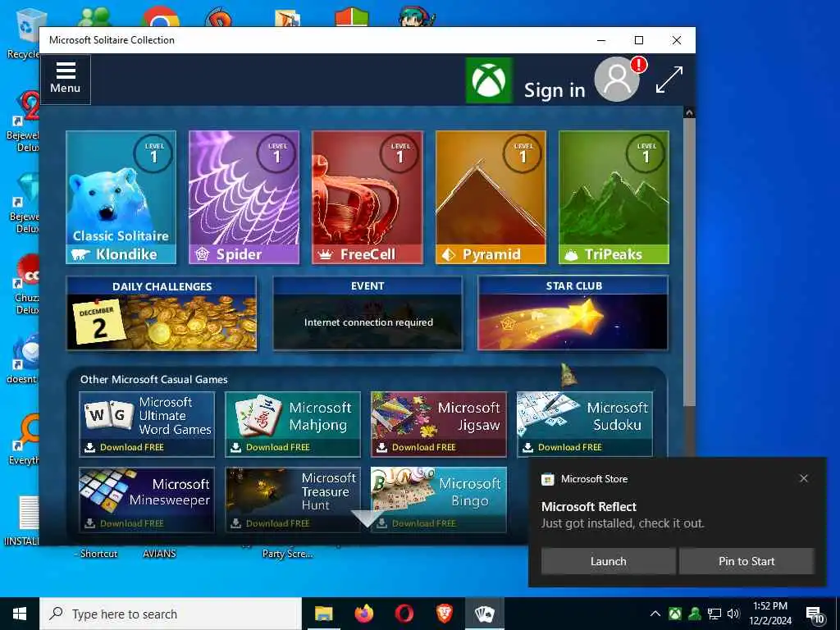Click the Pyramid Level 1 badge
Image resolution: width=840 pixels, height=630 pixels.
(x=523, y=153)
